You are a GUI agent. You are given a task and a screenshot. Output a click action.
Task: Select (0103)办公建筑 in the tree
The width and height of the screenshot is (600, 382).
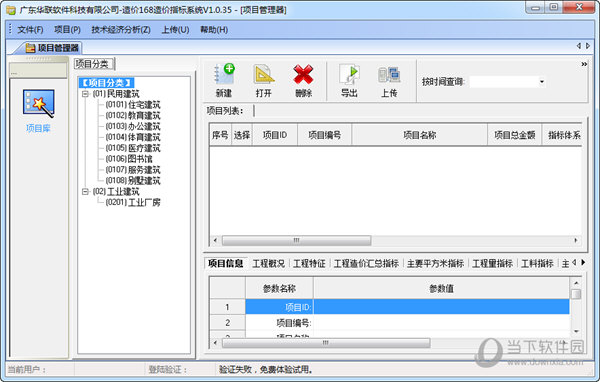pos(133,126)
